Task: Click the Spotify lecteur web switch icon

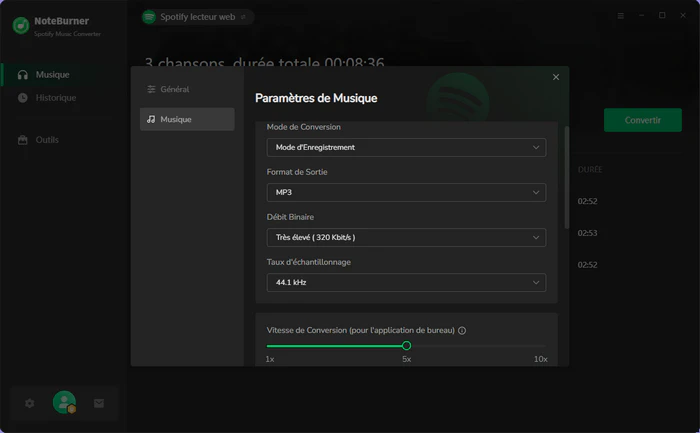Action: (x=243, y=17)
